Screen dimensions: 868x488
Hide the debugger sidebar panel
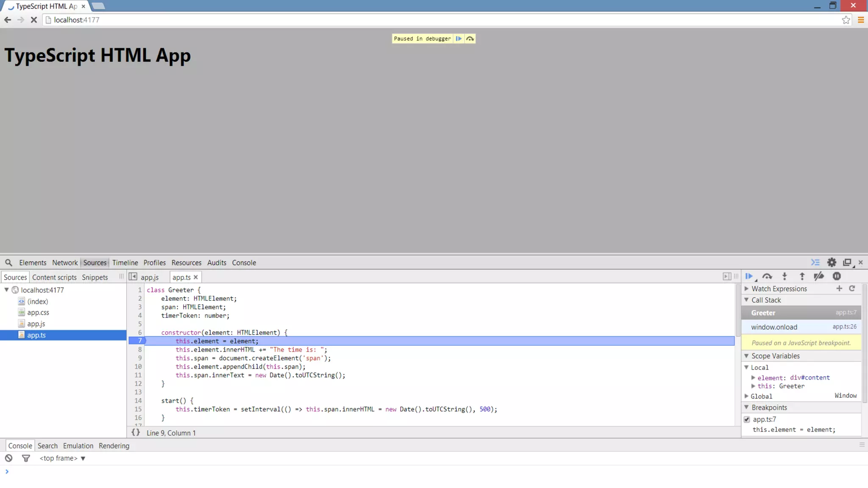727,277
